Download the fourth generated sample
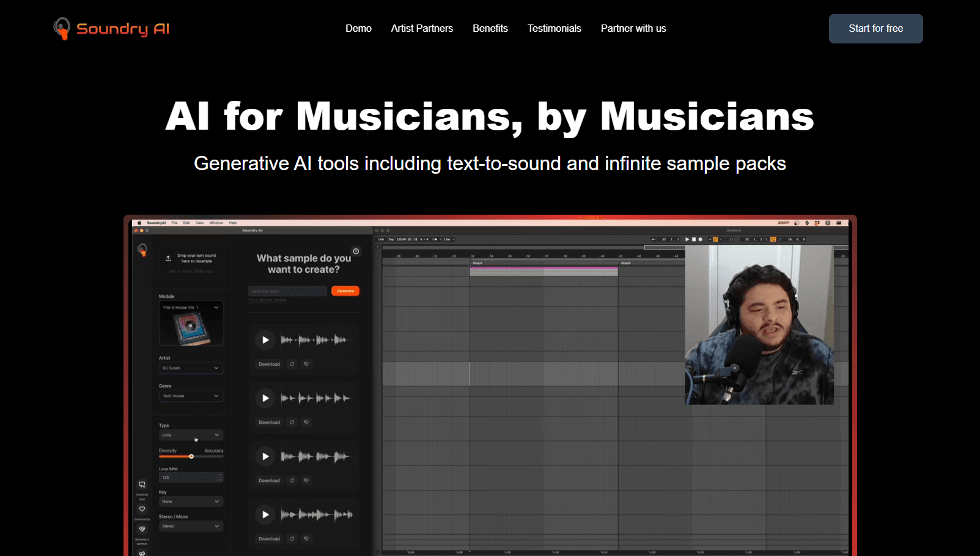This screenshot has height=556, width=980. pos(269,539)
